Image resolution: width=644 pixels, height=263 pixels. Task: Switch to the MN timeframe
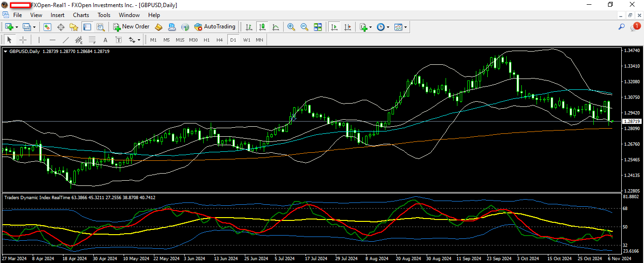(259, 40)
